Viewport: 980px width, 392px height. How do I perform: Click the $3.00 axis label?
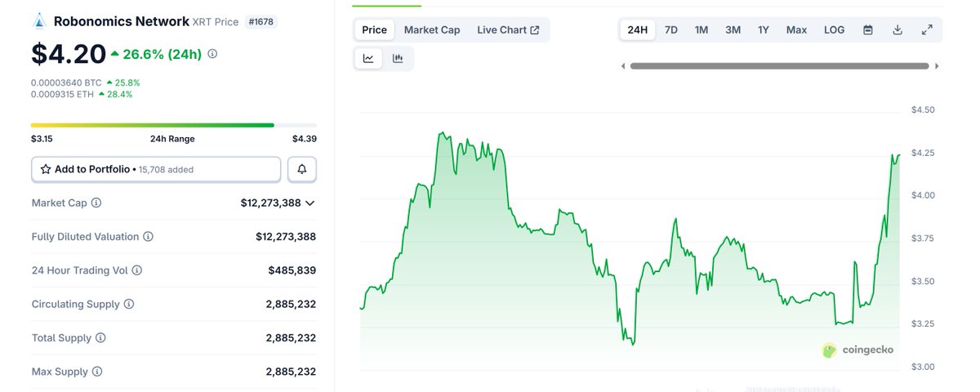923,367
